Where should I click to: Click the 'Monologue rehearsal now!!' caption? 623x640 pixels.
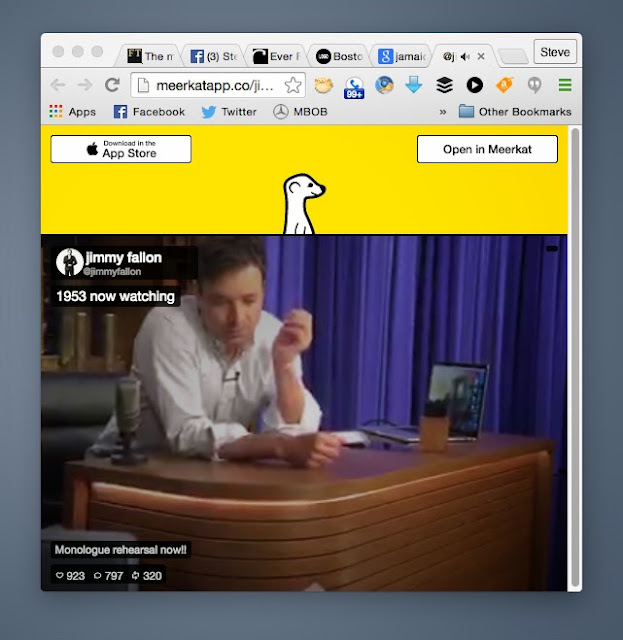(x=120, y=550)
